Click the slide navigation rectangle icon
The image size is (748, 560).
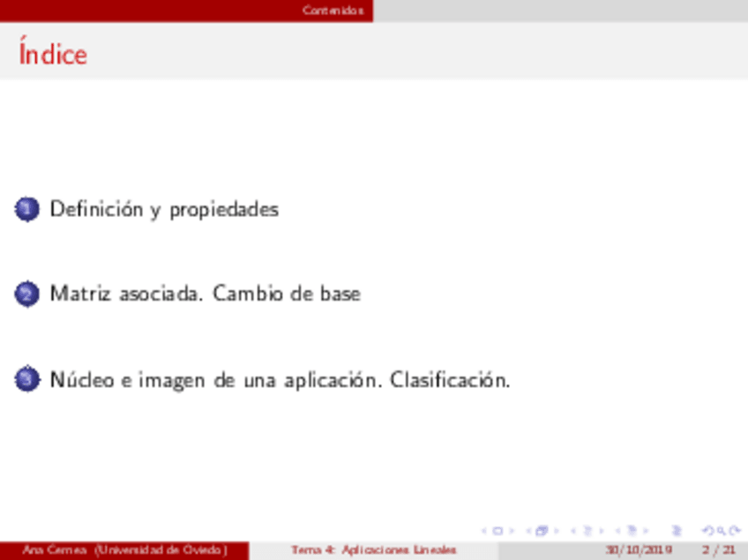click(497, 531)
